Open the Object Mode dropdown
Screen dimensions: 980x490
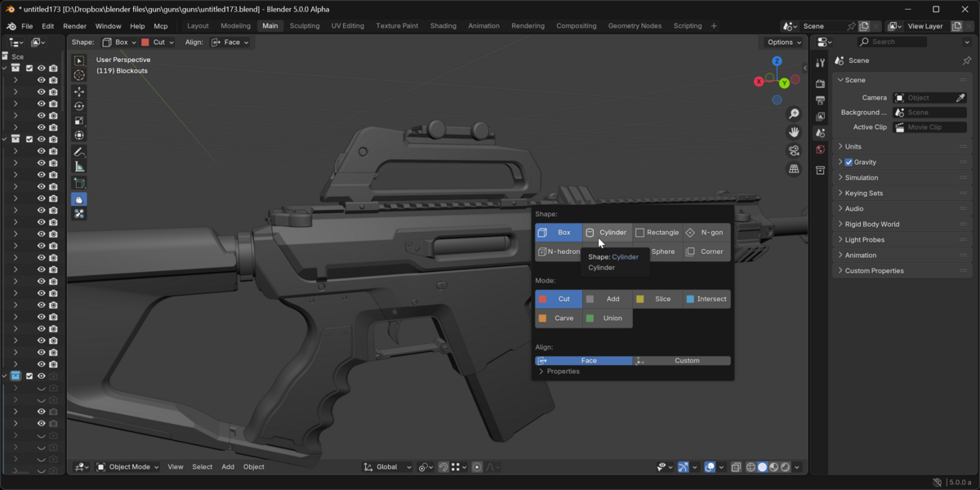click(127, 467)
